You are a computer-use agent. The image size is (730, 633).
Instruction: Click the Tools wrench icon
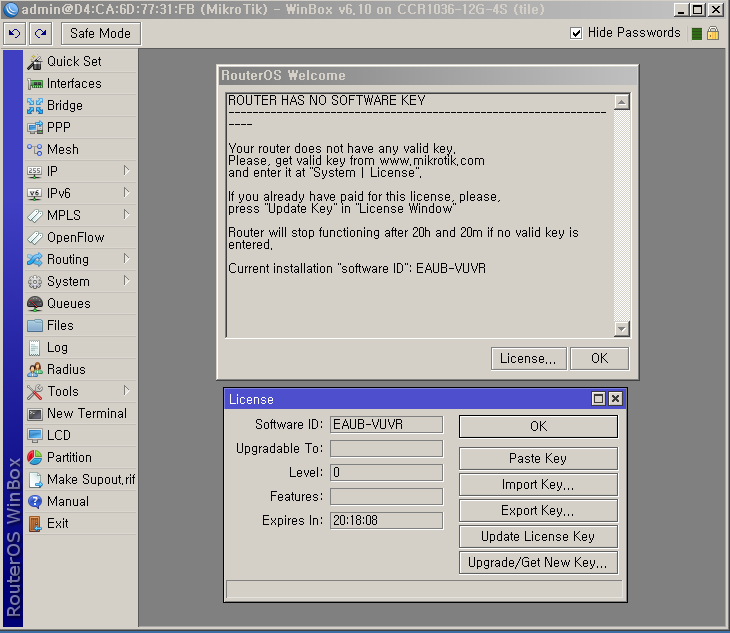(x=34, y=392)
